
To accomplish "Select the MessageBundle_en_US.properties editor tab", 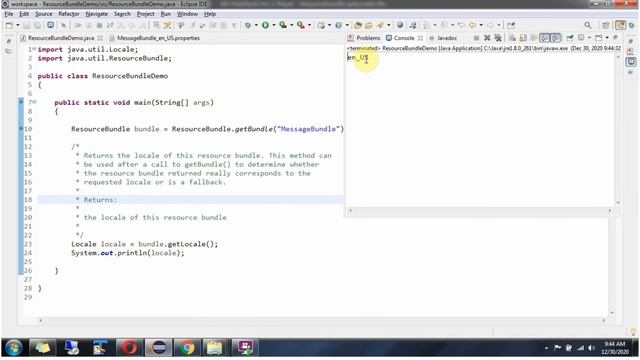I will pos(158,38).
